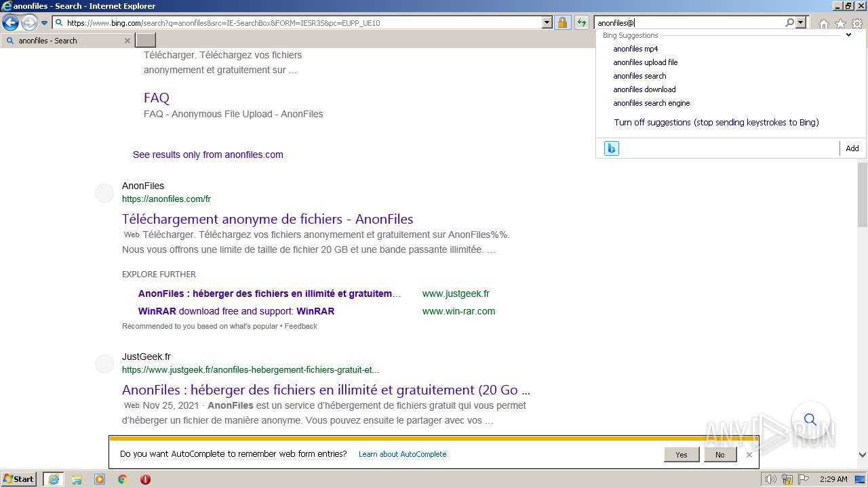The width and height of the screenshot is (868, 488).
Task: Click the Feedback link under recommendations
Action: pyautogui.click(x=300, y=326)
